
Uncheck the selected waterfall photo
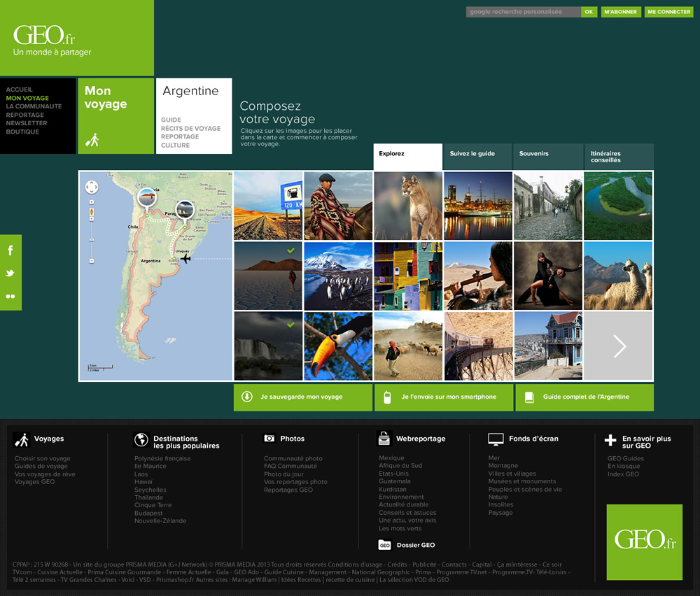pos(268,346)
